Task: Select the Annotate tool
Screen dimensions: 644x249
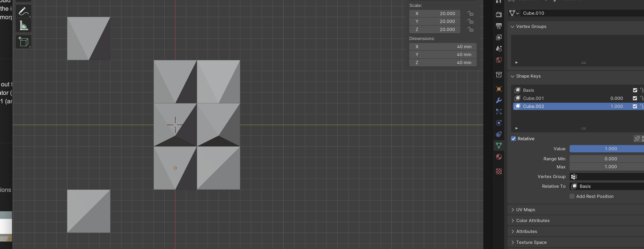Action: point(23,11)
